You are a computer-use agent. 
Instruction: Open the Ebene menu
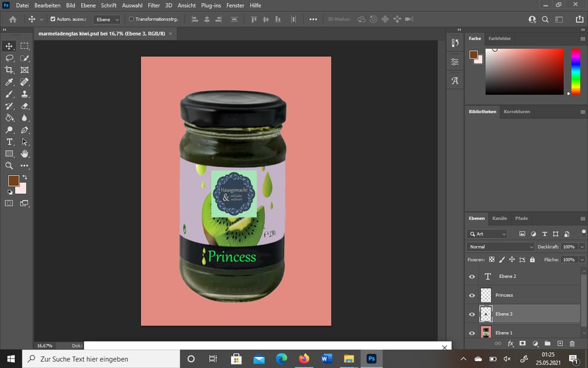coord(88,5)
